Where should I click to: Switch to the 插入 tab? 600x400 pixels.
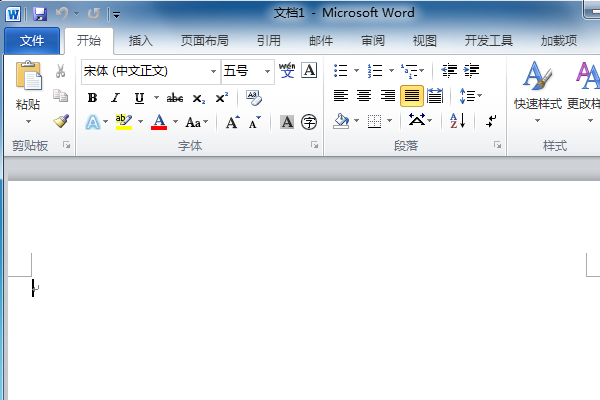tap(140, 41)
